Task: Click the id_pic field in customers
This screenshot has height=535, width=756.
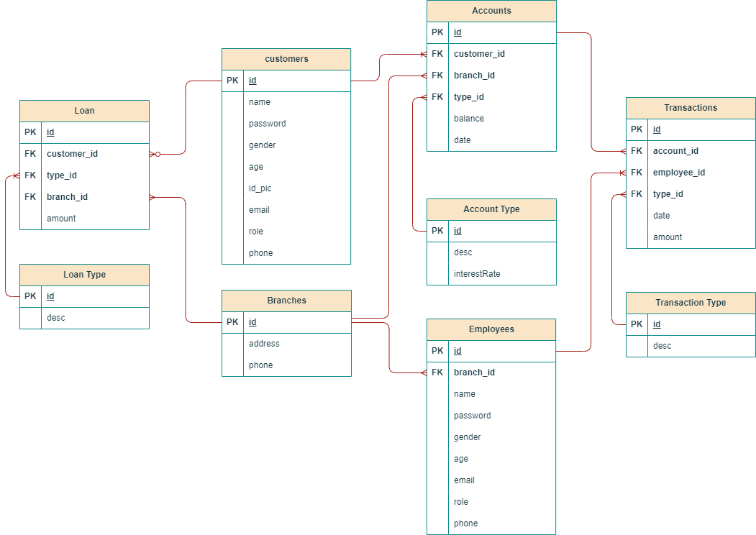Action: 260,188
